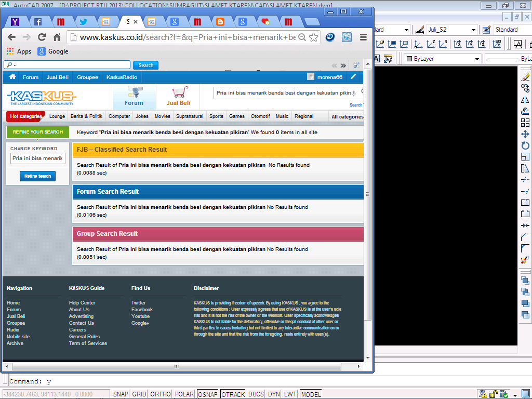Click the UCS rotate about Y icon
Image resolution: width=532 pixels, height=399 pixels.
click(x=470, y=44)
